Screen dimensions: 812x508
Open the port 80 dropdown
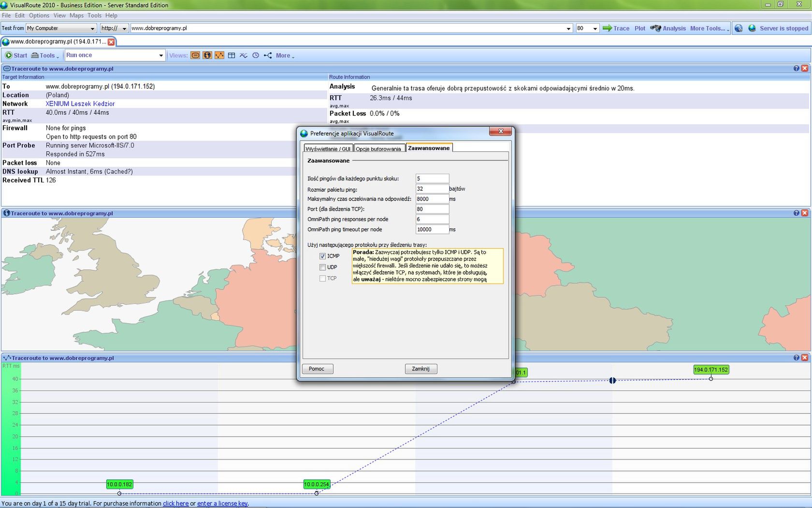[x=595, y=29]
